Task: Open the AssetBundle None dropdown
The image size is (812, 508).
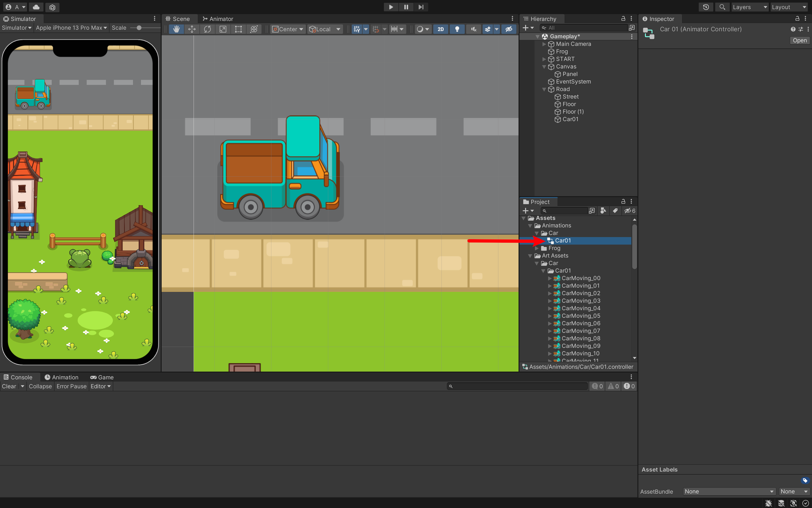Action: (x=730, y=492)
